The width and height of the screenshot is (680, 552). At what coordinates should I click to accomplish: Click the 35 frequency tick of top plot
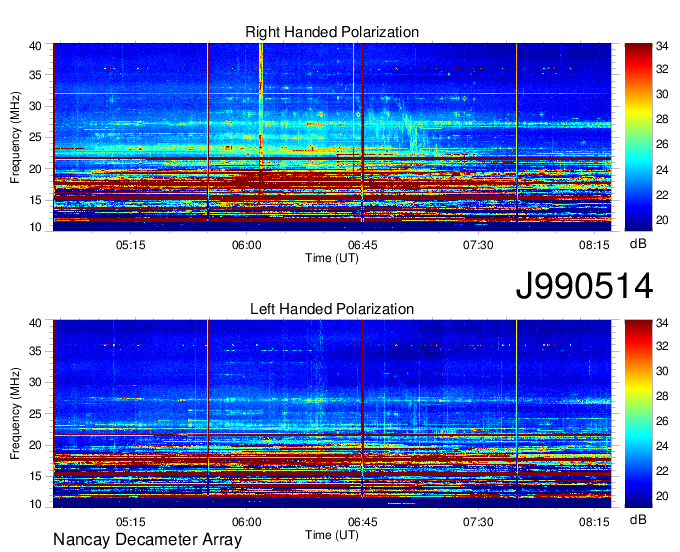tap(35, 75)
